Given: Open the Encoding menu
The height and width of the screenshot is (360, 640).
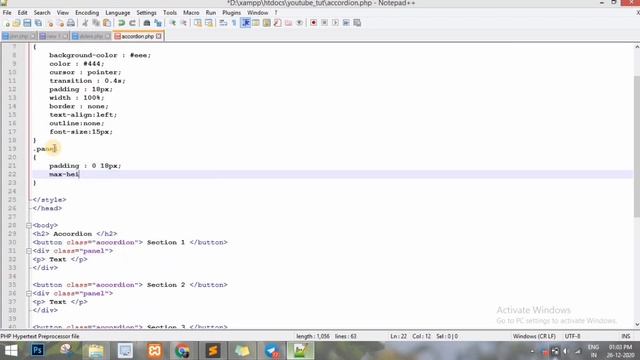Looking at the screenshot, I should pyautogui.click(x=87, y=13).
